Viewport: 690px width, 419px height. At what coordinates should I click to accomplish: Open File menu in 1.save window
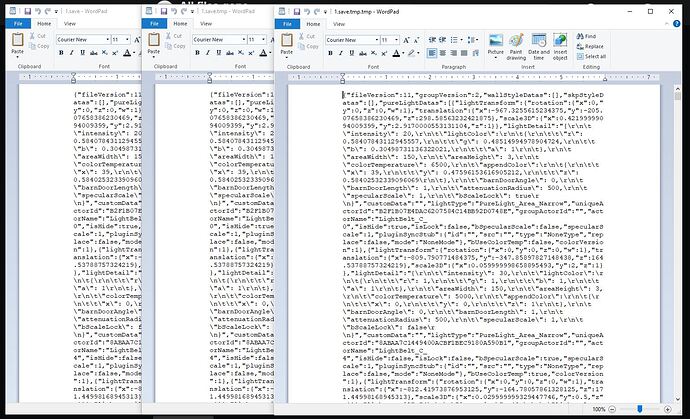pyautogui.click(x=18, y=24)
